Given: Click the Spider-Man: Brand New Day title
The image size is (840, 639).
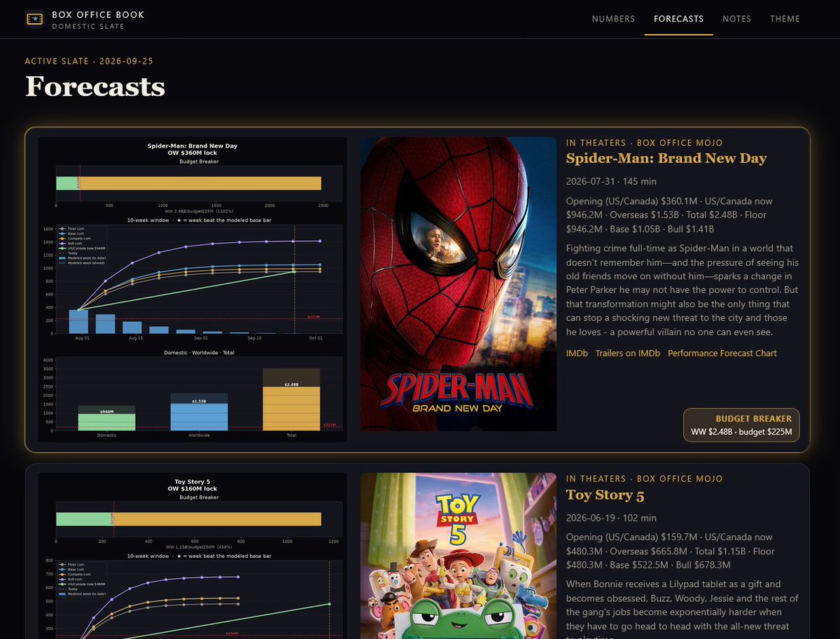Looking at the screenshot, I should 666,158.
